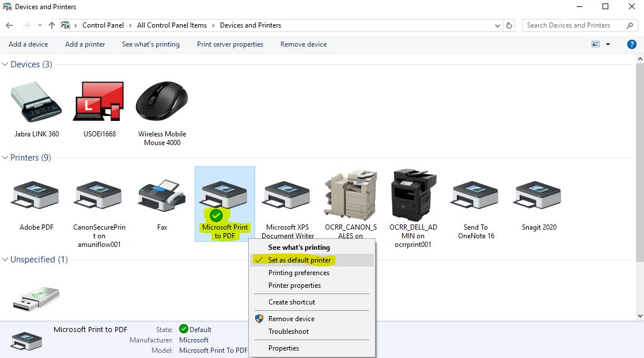Expand the chevron after Control Panel breadcrumb
The height and width of the screenshot is (358, 644).
pyautogui.click(x=130, y=25)
